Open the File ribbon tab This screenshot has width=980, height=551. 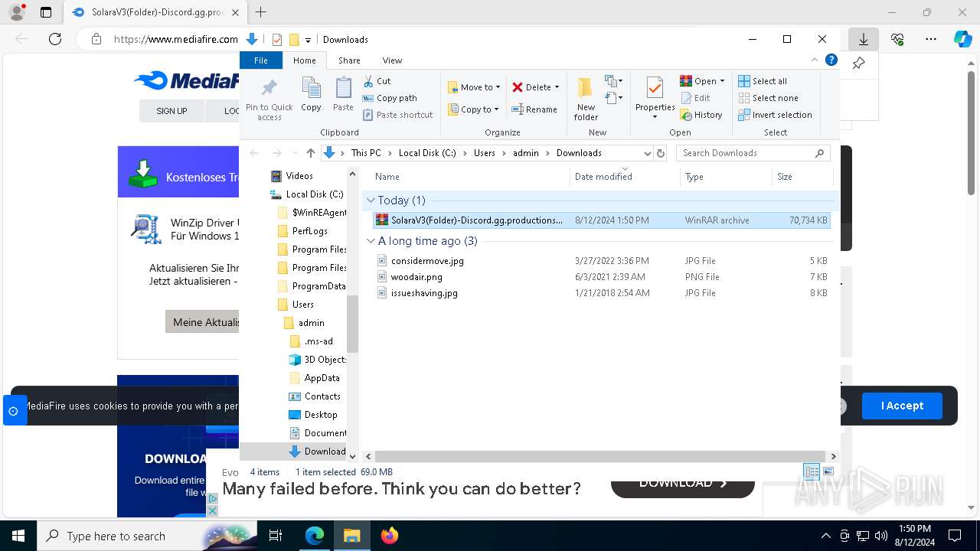(x=261, y=60)
